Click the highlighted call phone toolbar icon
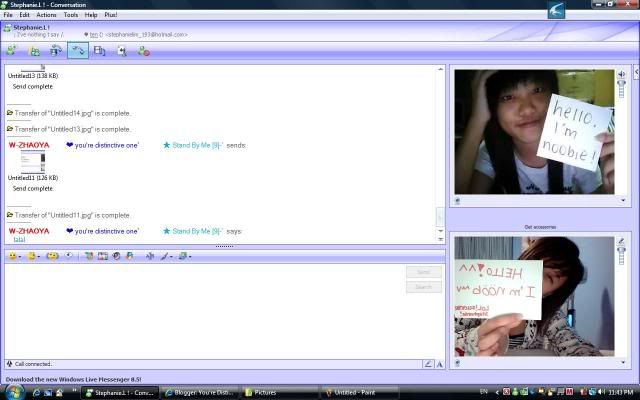 (x=78, y=51)
